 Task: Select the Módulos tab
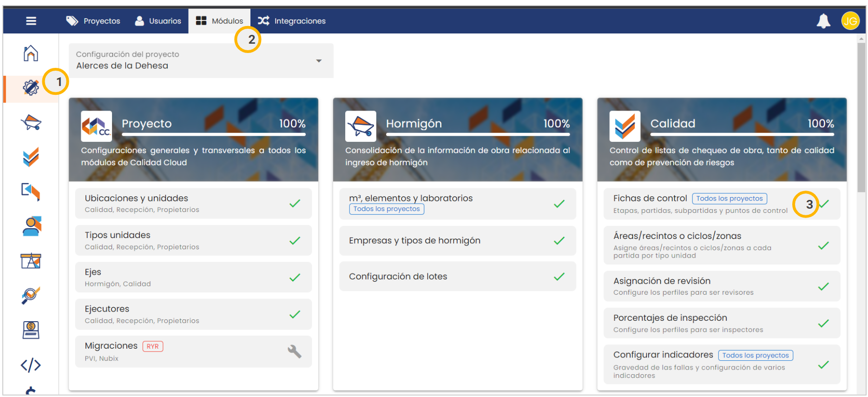click(x=219, y=21)
